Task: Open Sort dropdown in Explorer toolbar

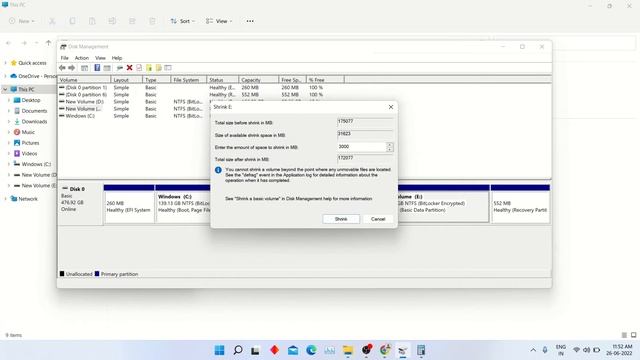Action: point(182,21)
